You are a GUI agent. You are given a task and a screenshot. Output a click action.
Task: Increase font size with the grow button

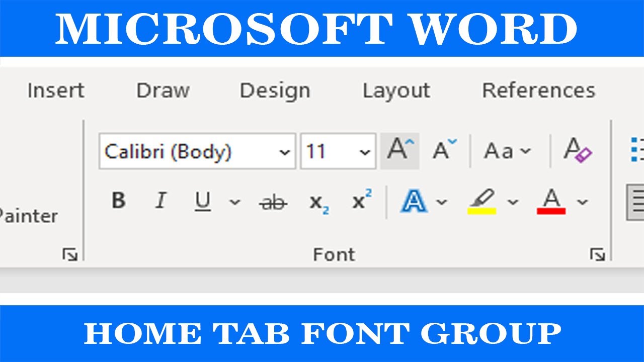[x=400, y=150]
